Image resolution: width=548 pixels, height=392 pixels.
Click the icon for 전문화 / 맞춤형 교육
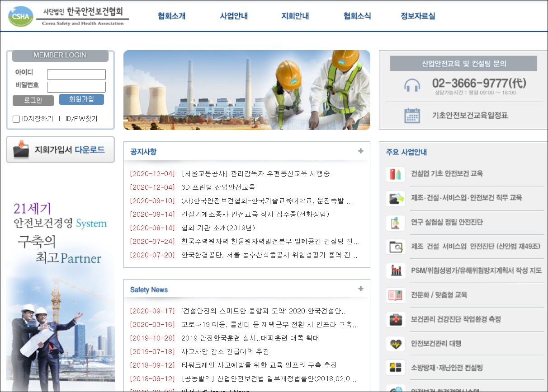396,295
